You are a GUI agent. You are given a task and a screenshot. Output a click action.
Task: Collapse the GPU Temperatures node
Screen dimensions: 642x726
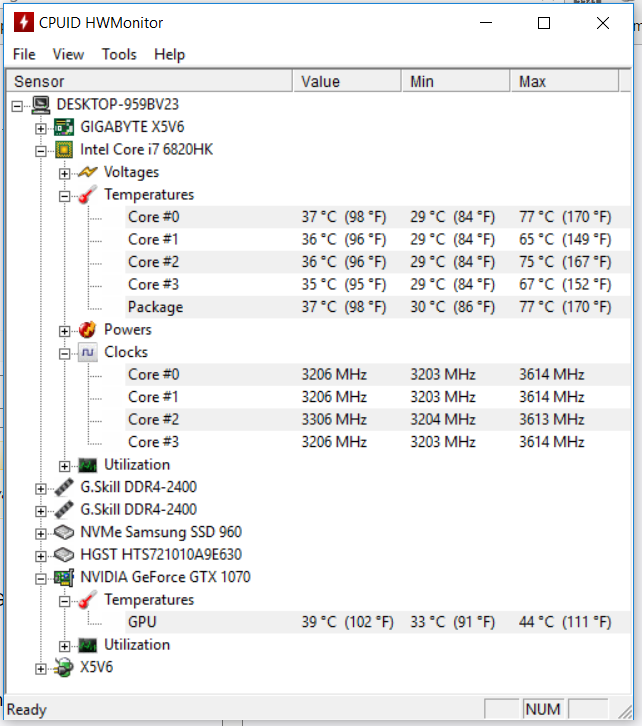[64, 601]
